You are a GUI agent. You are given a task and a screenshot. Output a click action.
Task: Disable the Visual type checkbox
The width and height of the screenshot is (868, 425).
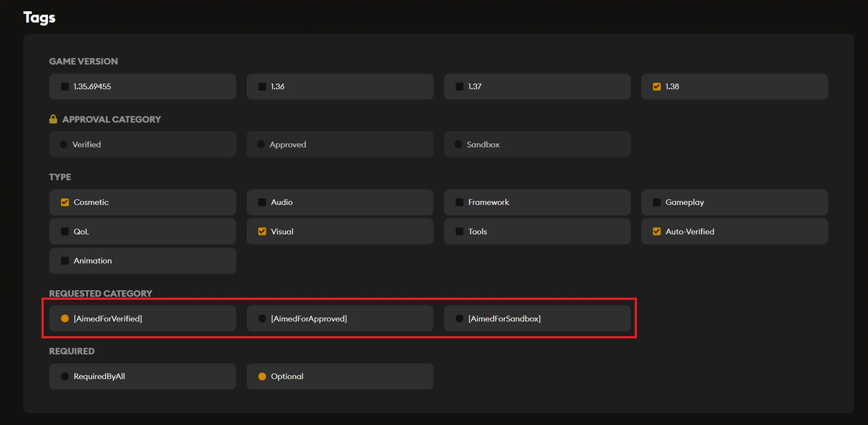(x=262, y=232)
